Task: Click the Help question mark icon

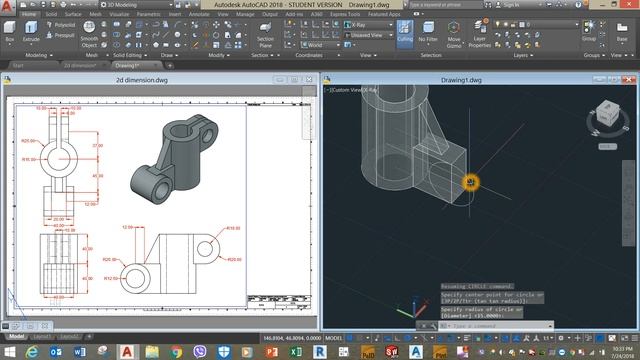Action: point(578,5)
